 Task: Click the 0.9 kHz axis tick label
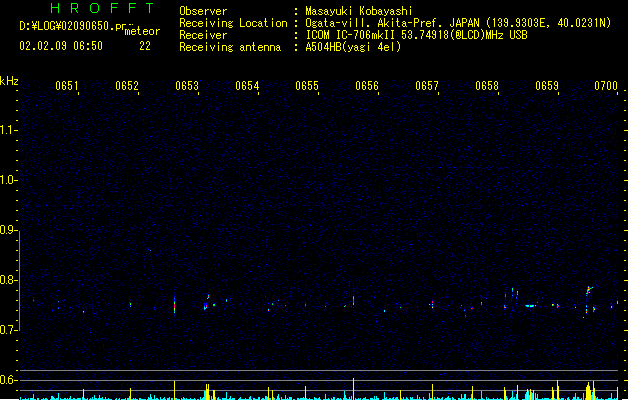[x=8, y=230]
